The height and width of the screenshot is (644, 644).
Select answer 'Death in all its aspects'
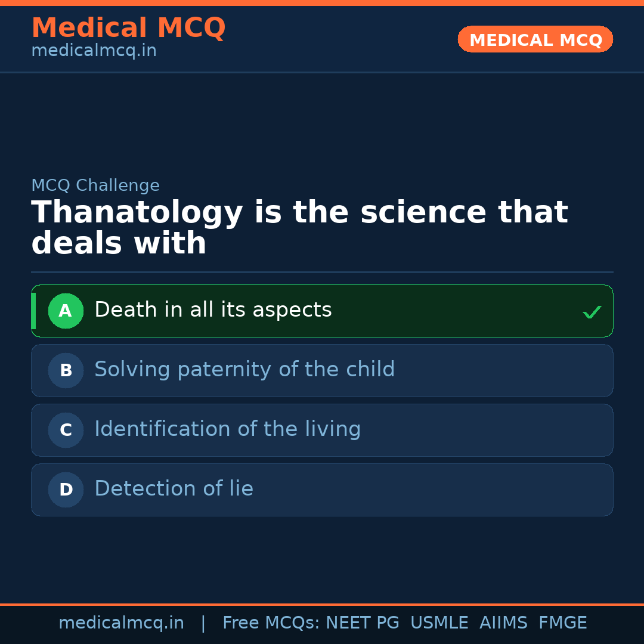[213, 310]
